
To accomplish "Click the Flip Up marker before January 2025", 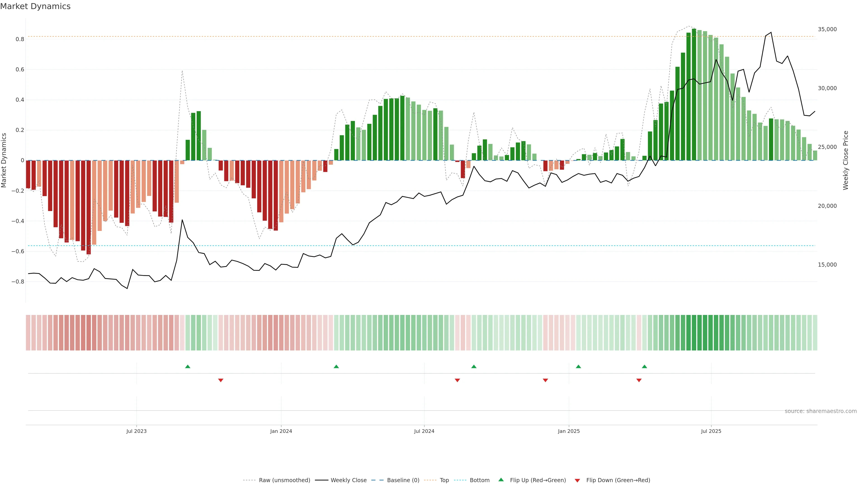I will (x=474, y=366).
